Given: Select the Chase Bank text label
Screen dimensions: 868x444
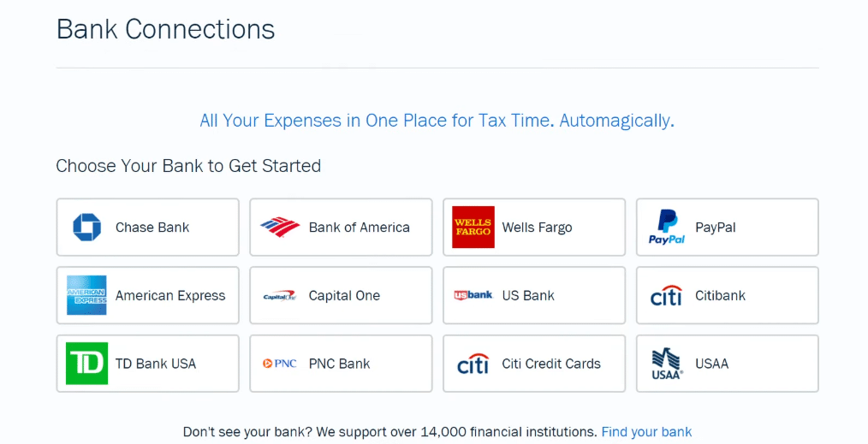Looking at the screenshot, I should pos(152,228).
